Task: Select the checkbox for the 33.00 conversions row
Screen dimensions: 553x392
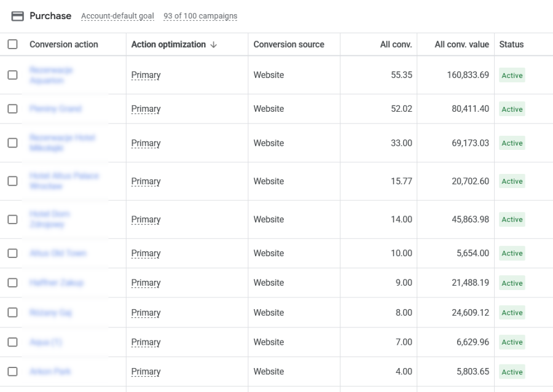Action: point(13,143)
